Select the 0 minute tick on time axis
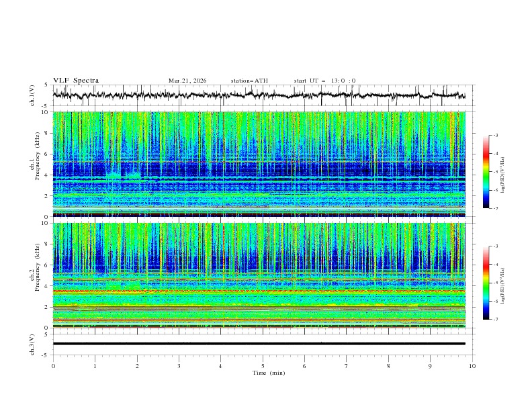532x411 pixels. [x=53, y=366]
